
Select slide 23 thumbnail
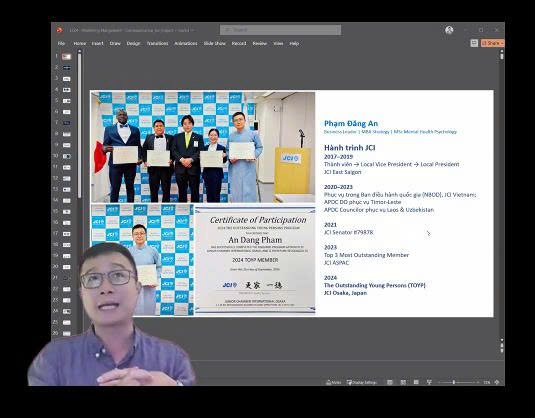click(x=67, y=300)
